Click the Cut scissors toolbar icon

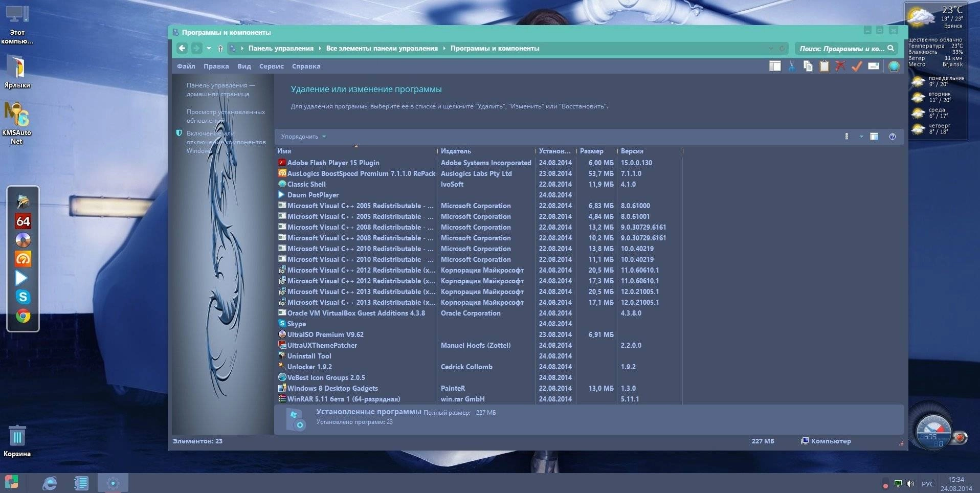point(792,66)
